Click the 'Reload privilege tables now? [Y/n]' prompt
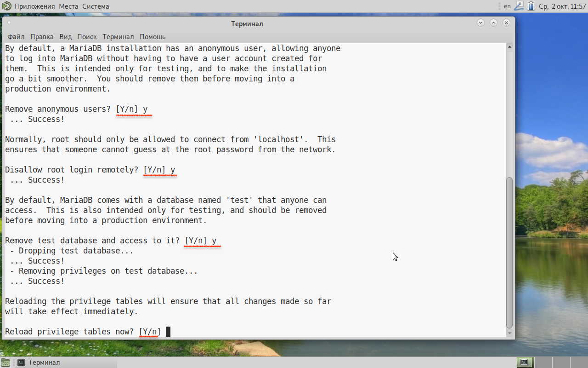This screenshot has width=588, height=368. point(83,332)
